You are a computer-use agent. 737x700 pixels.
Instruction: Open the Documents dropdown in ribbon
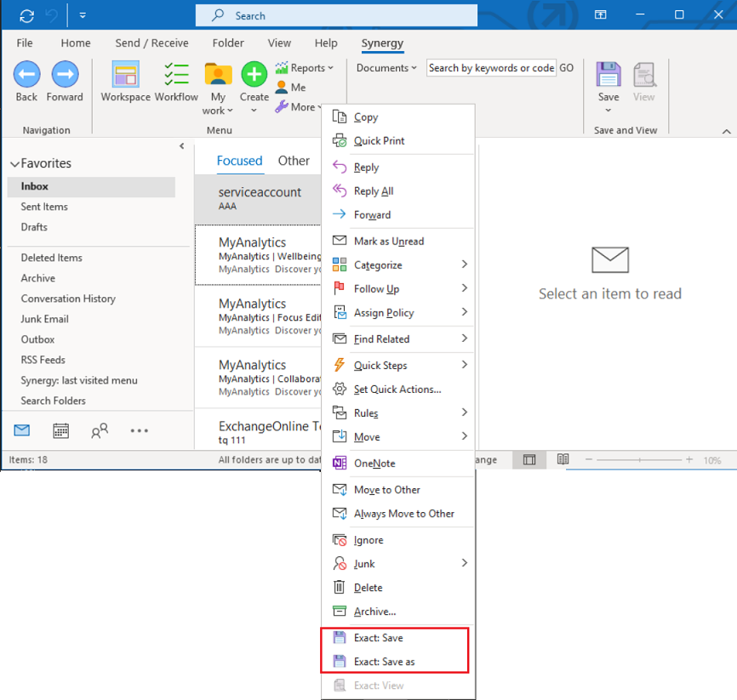point(386,68)
